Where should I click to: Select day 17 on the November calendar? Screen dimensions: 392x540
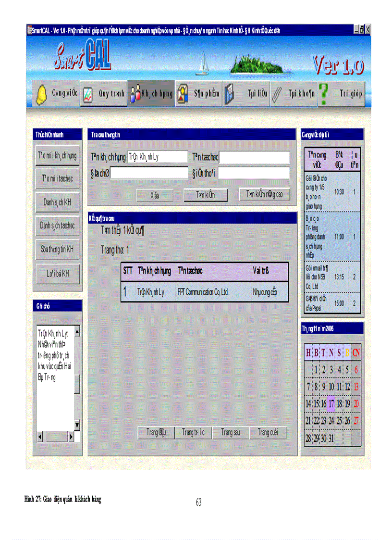(x=332, y=404)
